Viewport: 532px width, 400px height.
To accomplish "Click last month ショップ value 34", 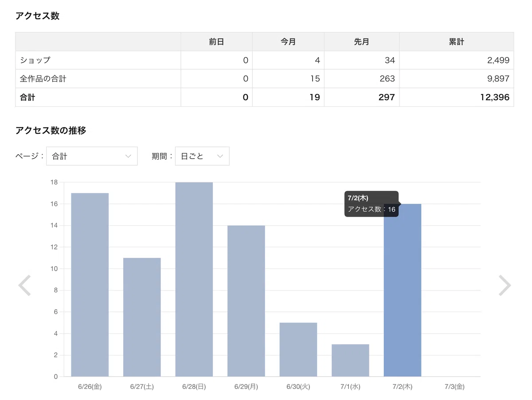I will 390,60.
